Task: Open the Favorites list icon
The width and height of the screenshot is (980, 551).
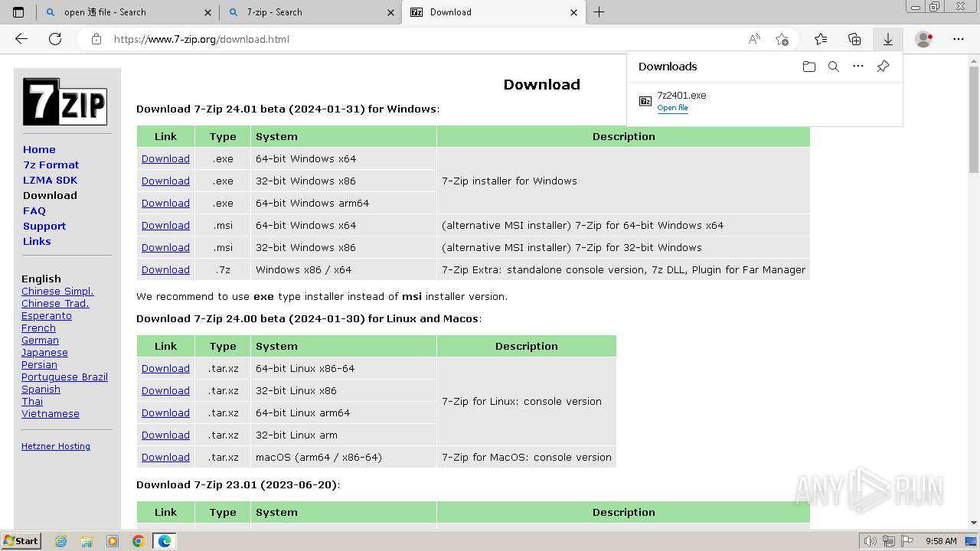Action: 821,39
